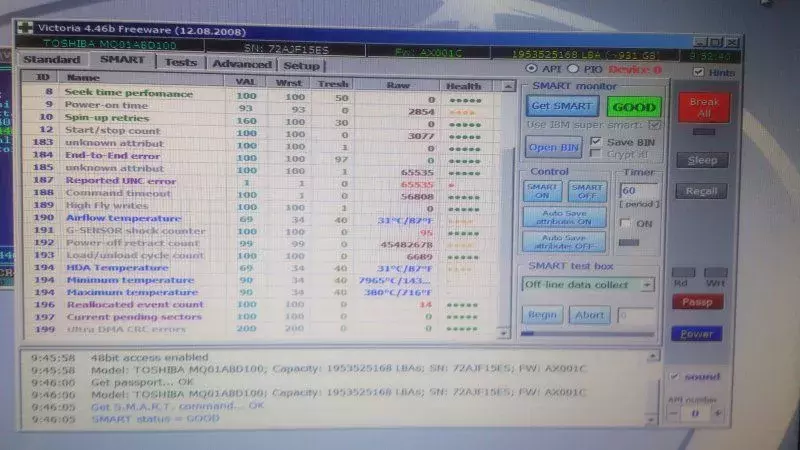Viewport: 800px width, 450px height.
Task: Select the Current pending sectors row
Action: 261,317
